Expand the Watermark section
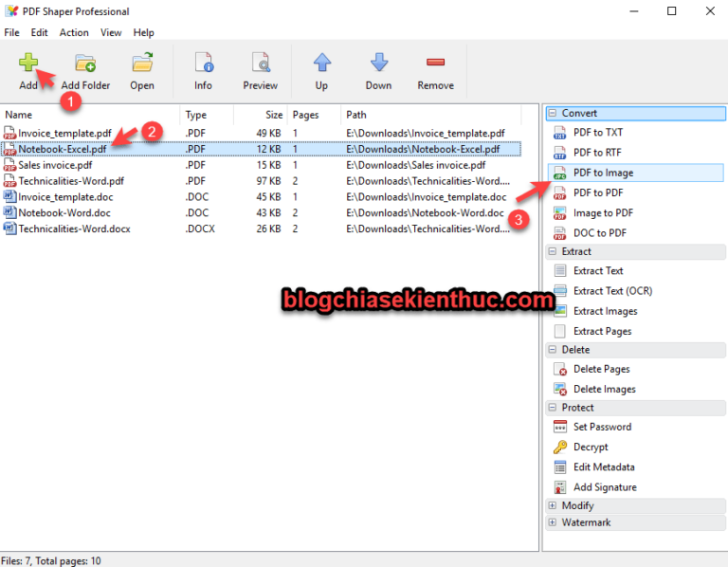This screenshot has width=728, height=567. (552, 522)
